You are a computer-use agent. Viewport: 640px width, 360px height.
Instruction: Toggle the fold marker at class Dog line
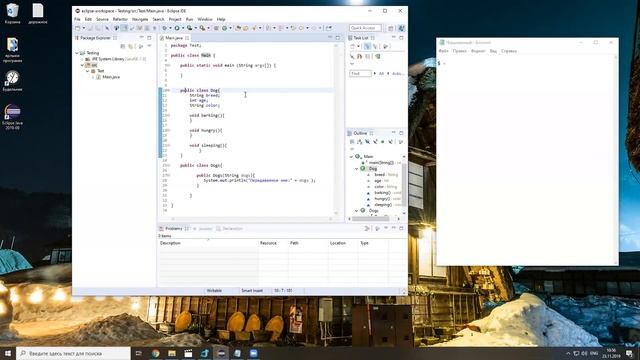click(169, 90)
